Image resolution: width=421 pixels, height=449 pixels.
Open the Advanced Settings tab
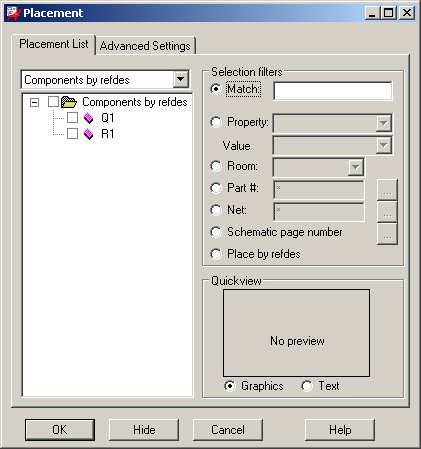coord(145,46)
